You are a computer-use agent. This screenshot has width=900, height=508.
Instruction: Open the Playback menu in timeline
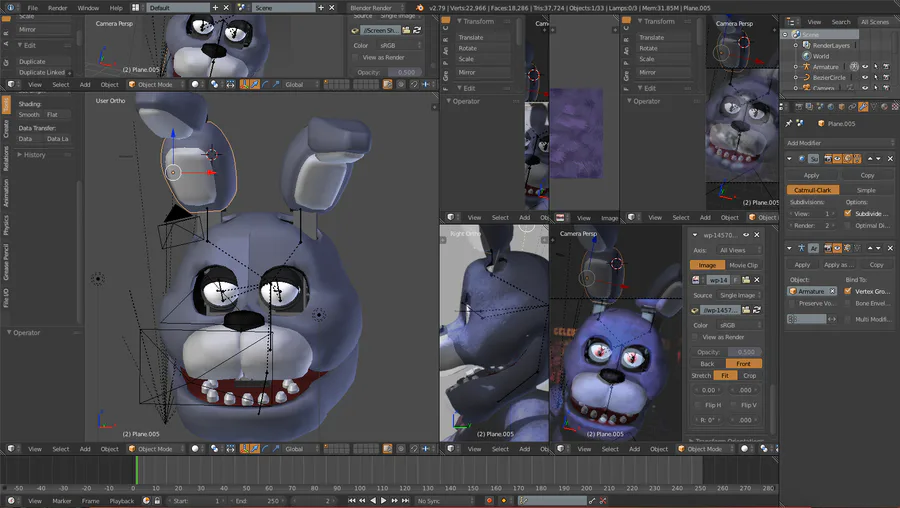click(x=122, y=501)
